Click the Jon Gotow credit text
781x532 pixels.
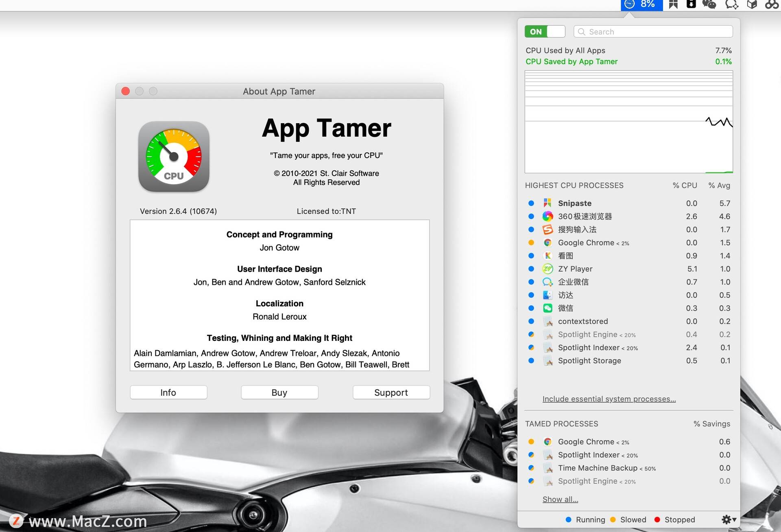(279, 248)
